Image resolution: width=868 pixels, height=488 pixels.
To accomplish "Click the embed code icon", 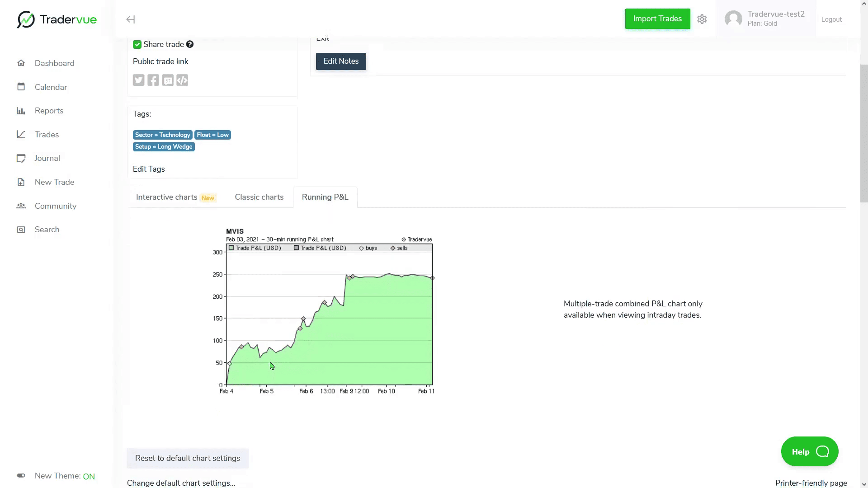I will [182, 80].
